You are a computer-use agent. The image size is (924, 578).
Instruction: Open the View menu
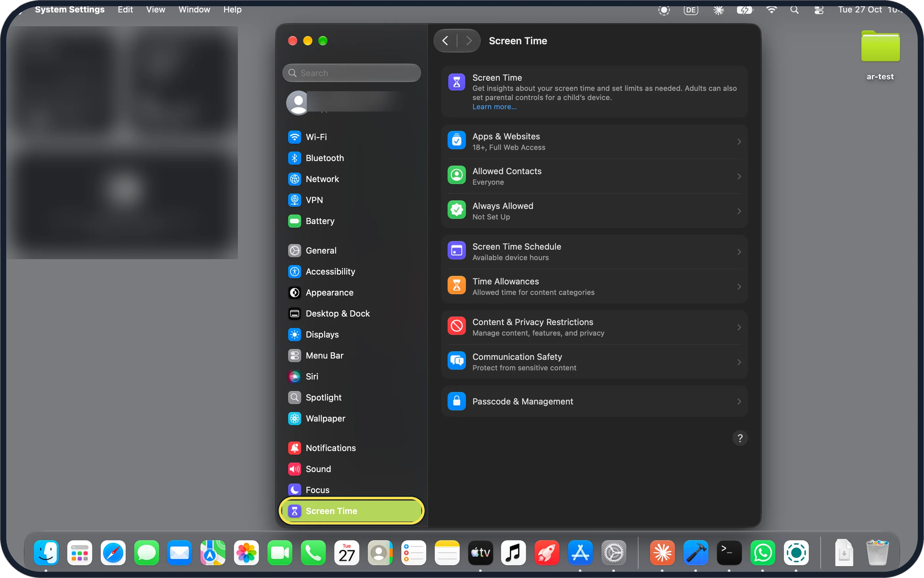[156, 10]
